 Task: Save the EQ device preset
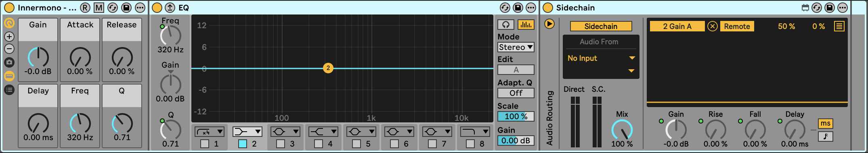(x=518, y=8)
